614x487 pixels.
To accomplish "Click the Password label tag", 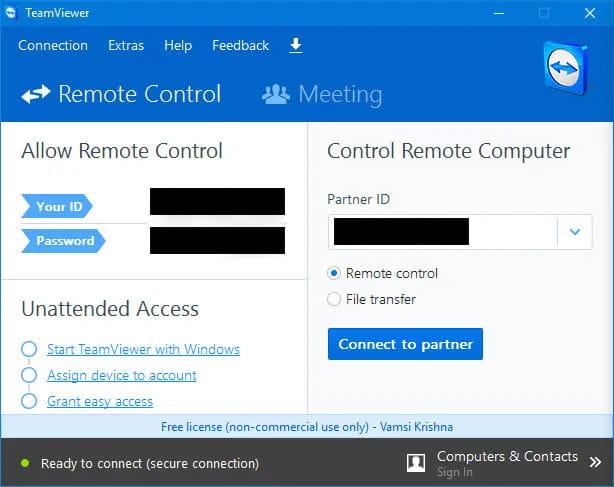I will [63, 241].
